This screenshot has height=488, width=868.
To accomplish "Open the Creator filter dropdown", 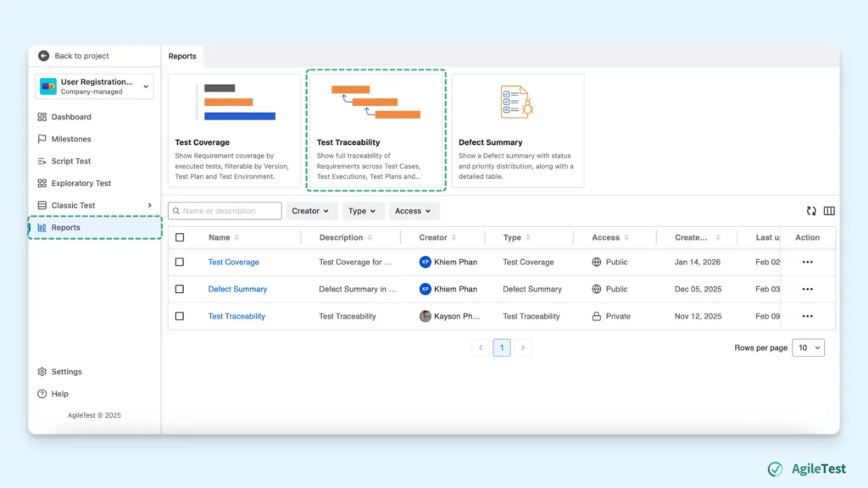I will pos(310,211).
